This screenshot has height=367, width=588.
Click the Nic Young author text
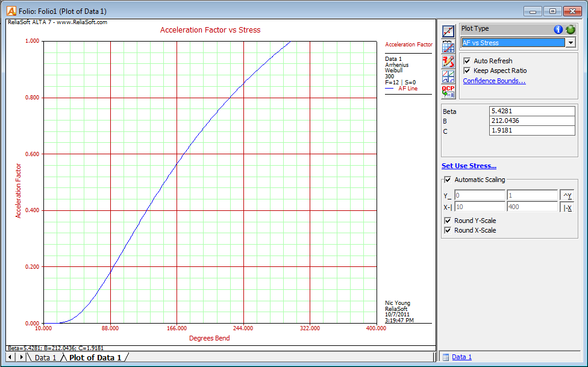tap(398, 303)
